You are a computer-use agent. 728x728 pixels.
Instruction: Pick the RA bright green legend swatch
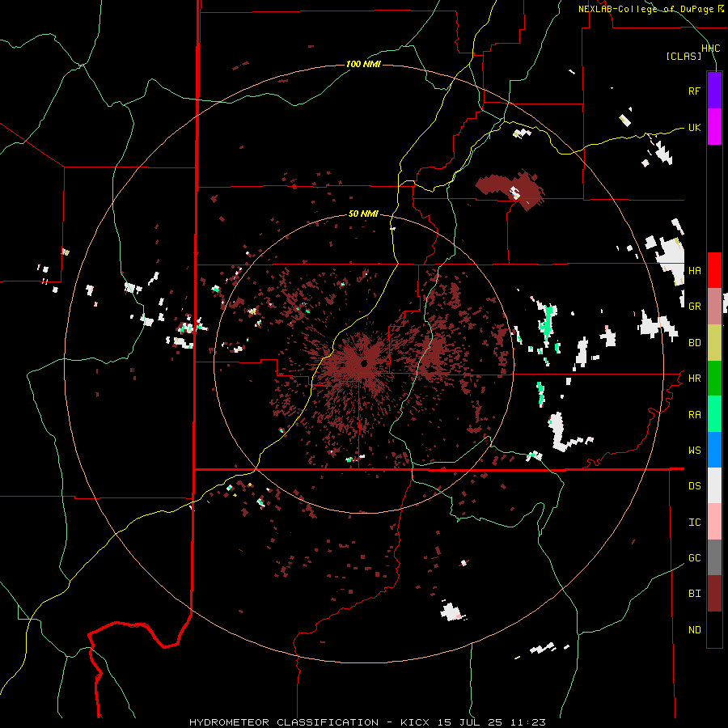click(714, 414)
